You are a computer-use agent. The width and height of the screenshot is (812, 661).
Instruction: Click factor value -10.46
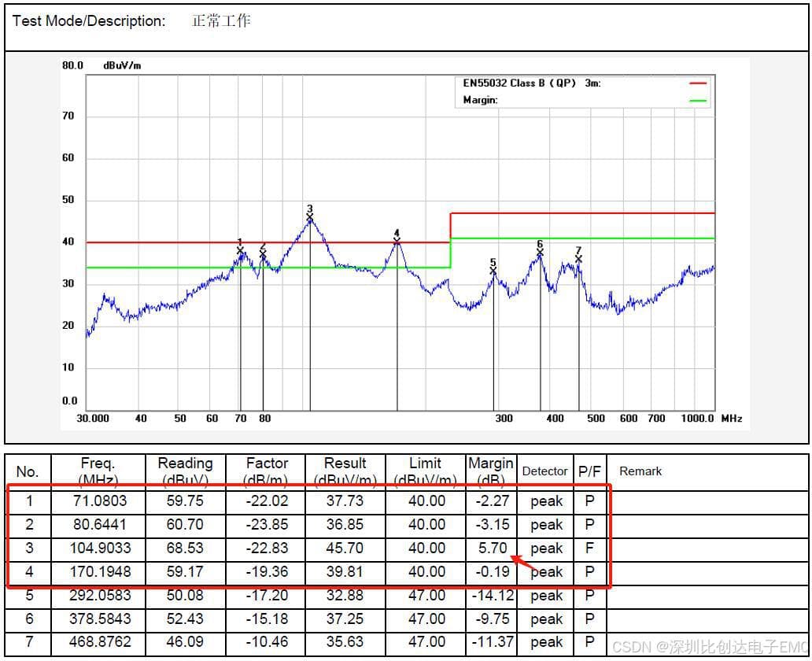(x=266, y=642)
